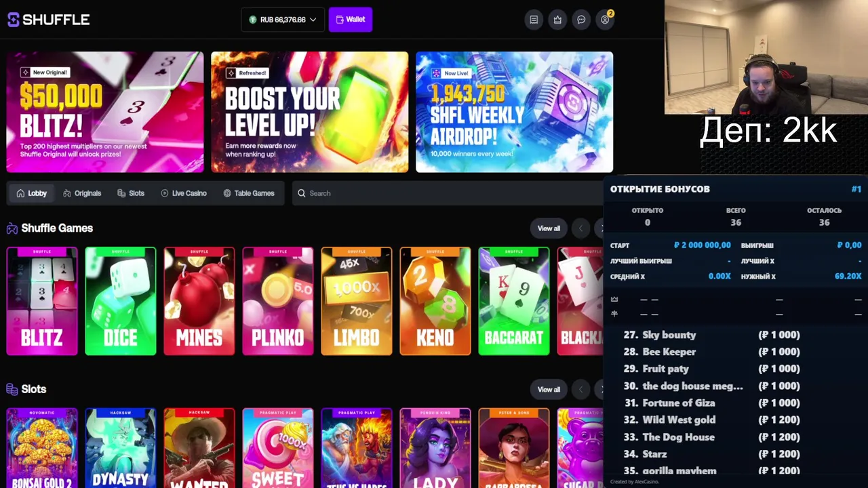Click View all for Shuffle Games
This screenshot has width=868, height=488.
click(x=549, y=228)
